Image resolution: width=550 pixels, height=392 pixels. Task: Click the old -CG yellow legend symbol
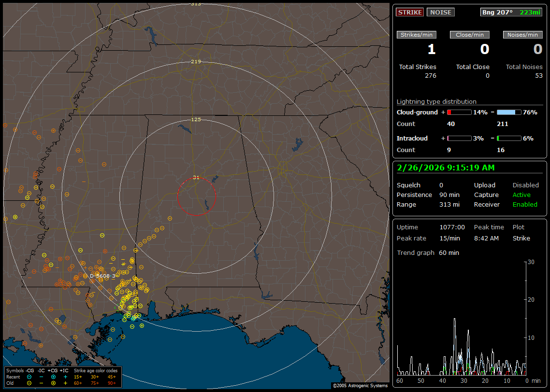coord(29,383)
